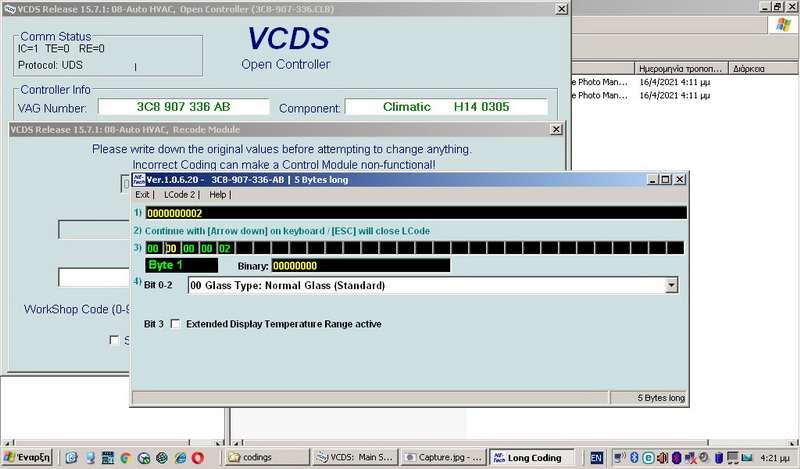800x469 pixels.
Task: Click the Bluetooth icon in the system tray
Action: (634, 457)
